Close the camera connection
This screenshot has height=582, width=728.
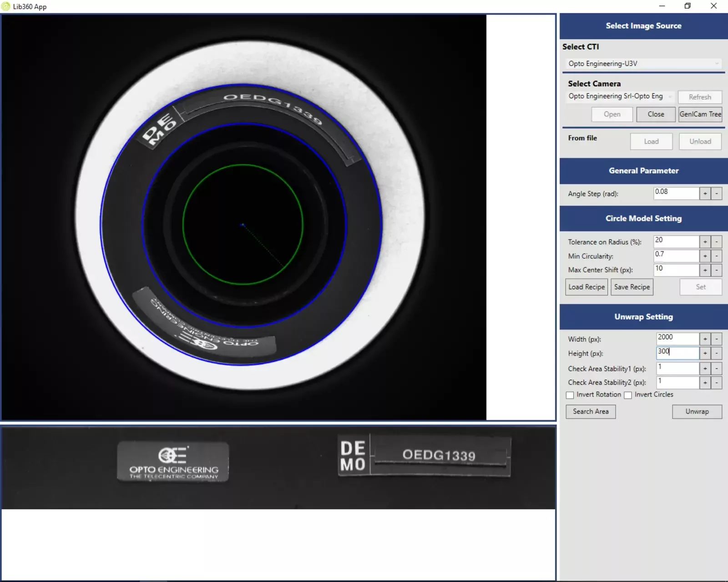pyautogui.click(x=656, y=114)
